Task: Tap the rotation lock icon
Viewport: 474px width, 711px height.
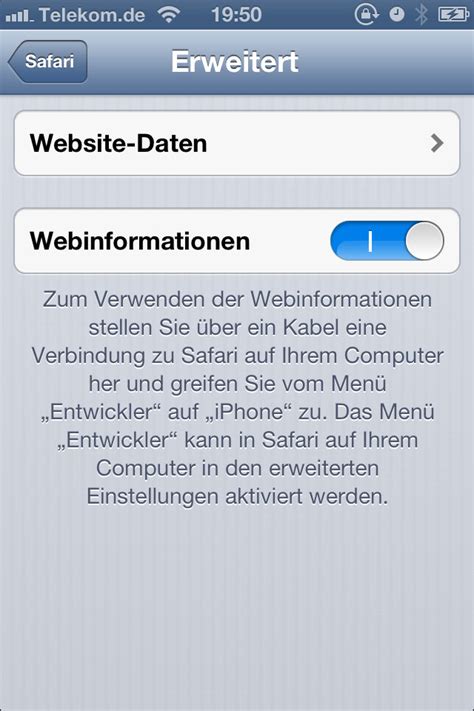Action: coord(366,15)
